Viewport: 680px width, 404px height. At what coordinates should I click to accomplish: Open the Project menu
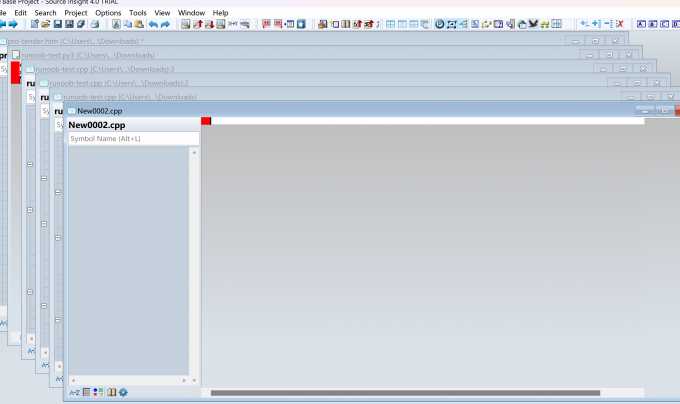click(76, 13)
